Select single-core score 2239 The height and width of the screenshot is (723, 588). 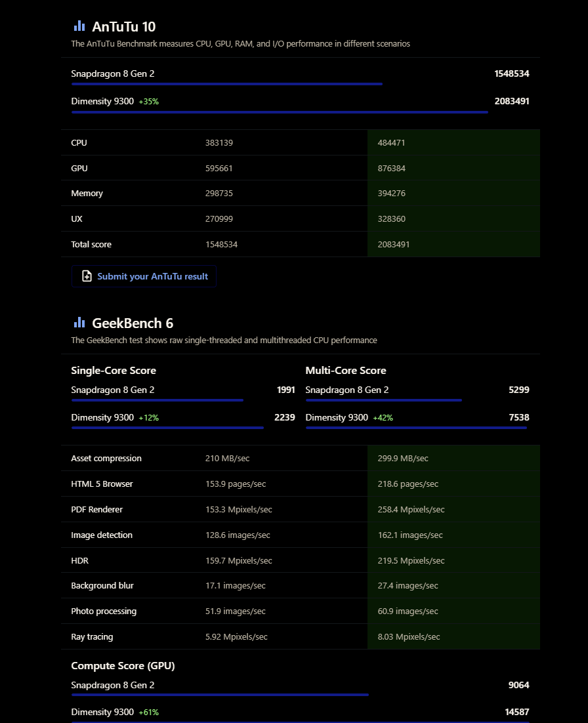[285, 417]
